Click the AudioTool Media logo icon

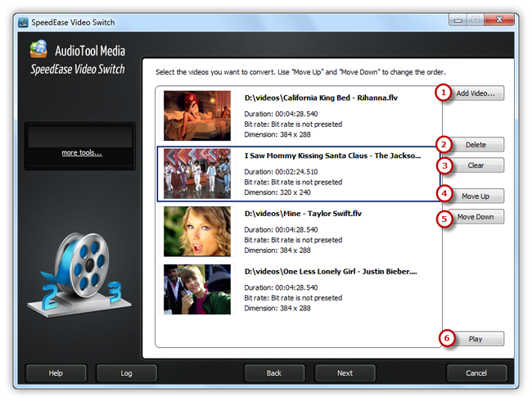point(38,49)
